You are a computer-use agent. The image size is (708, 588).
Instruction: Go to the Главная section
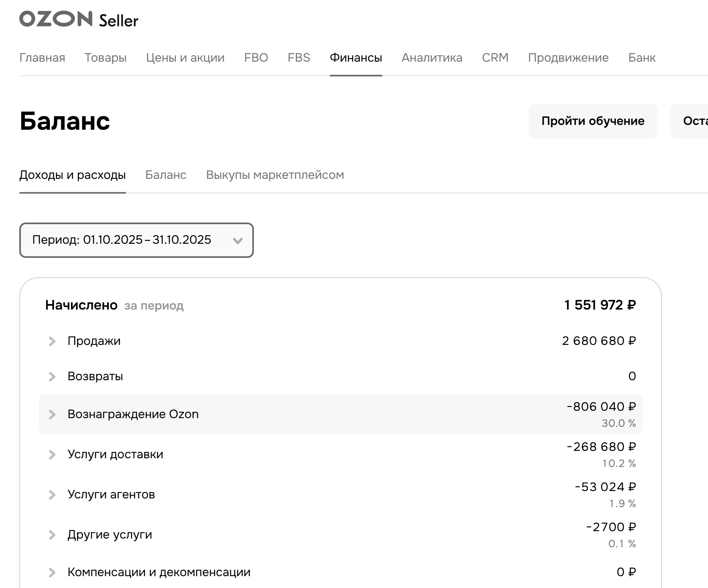[42, 57]
